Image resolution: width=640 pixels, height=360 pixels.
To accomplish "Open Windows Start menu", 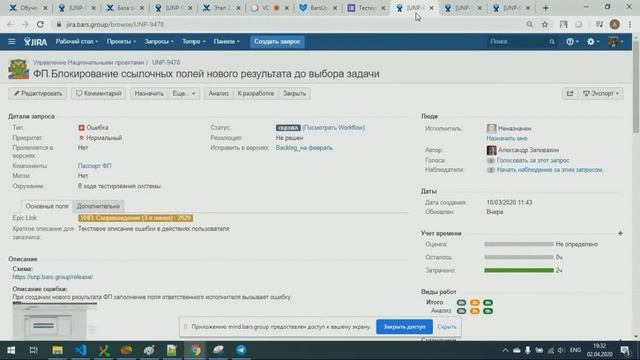I will pos(11,350).
